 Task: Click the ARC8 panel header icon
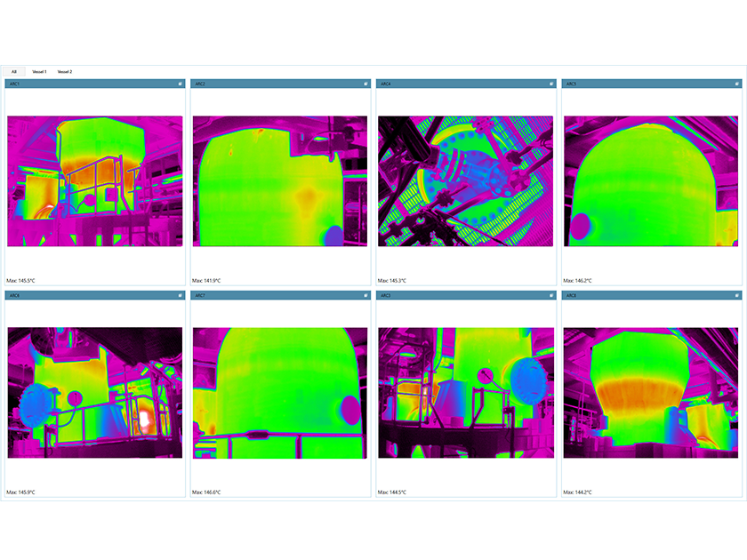point(737,295)
